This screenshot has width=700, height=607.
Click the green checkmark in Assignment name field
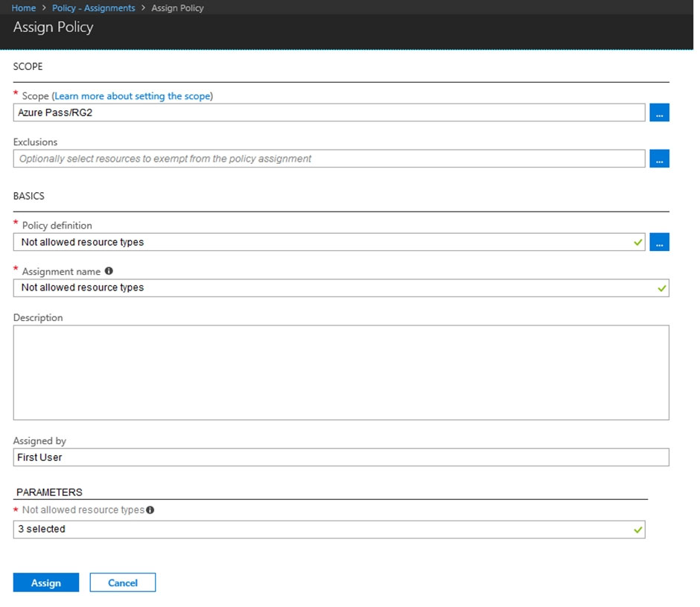(661, 288)
